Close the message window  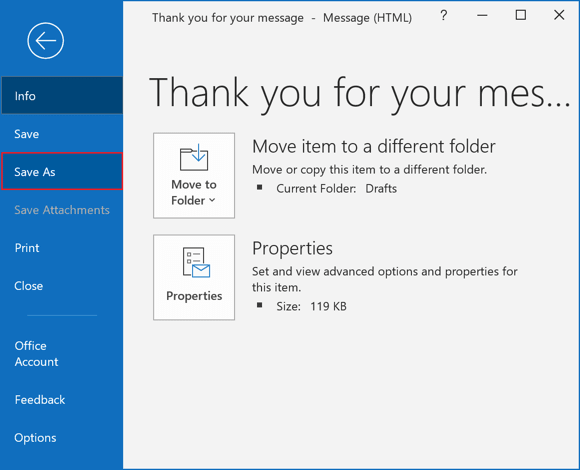[x=559, y=15]
